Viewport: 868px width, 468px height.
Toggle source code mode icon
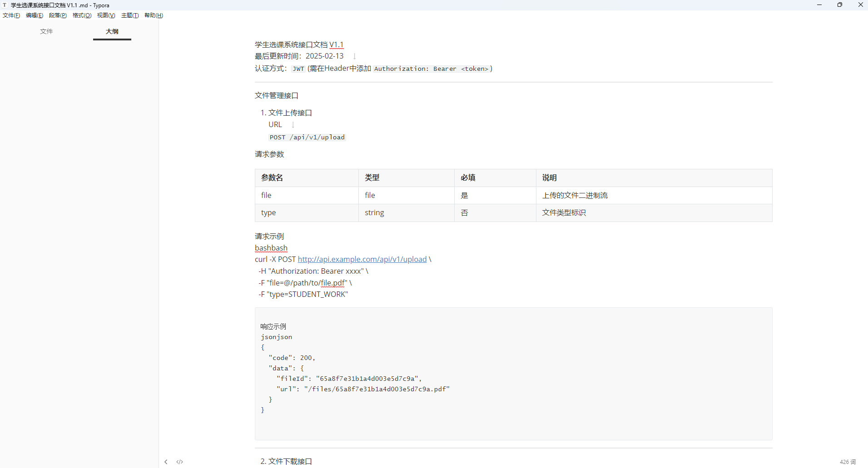tap(180, 462)
